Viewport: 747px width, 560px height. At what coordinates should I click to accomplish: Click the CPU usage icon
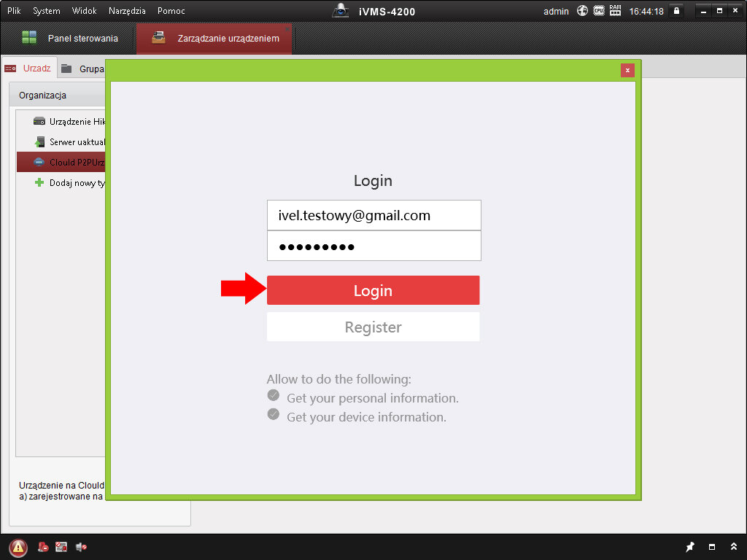pyautogui.click(x=599, y=11)
